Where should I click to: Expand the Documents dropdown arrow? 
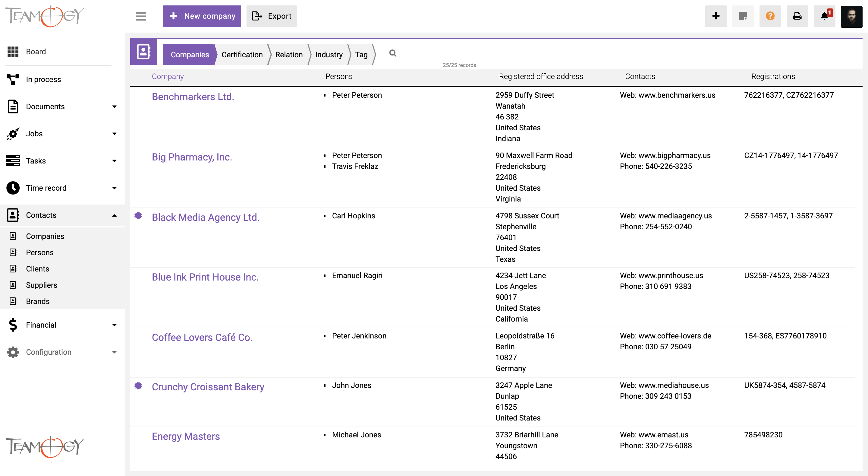click(114, 106)
